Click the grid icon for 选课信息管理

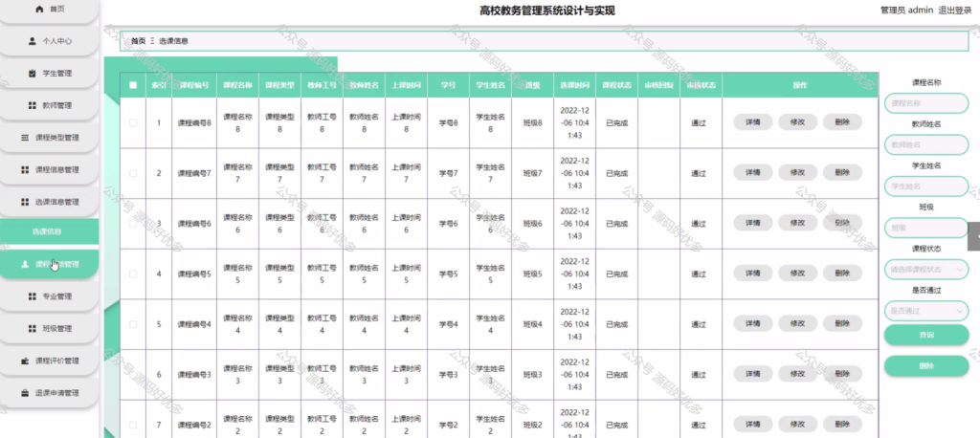[25, 202]
